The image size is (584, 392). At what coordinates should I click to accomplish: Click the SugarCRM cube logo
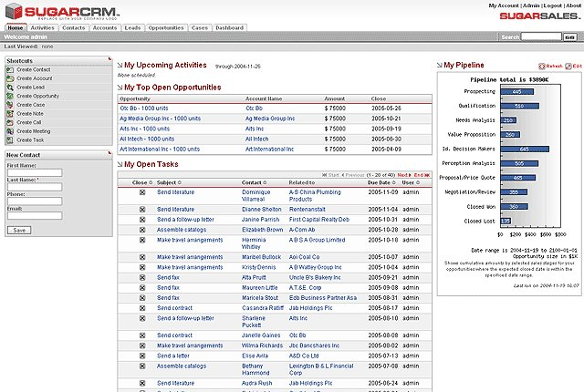(x=14, y=11)
